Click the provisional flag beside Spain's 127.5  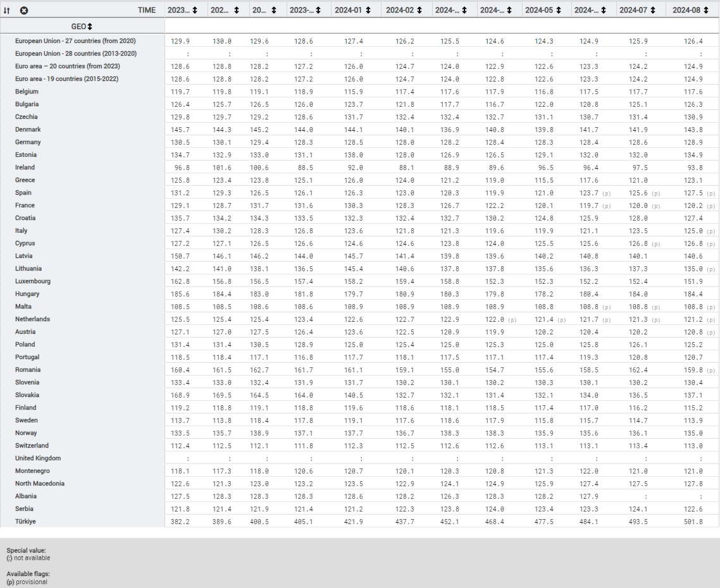[712, 193]
